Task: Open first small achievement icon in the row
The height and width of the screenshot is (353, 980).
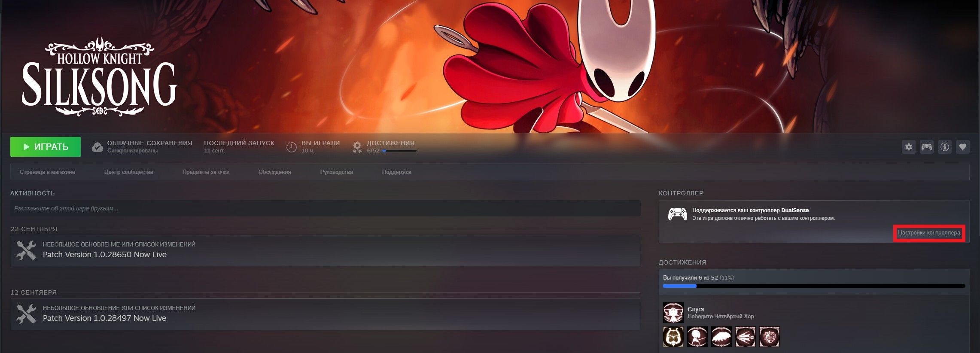Action: (x=673, y=337)
